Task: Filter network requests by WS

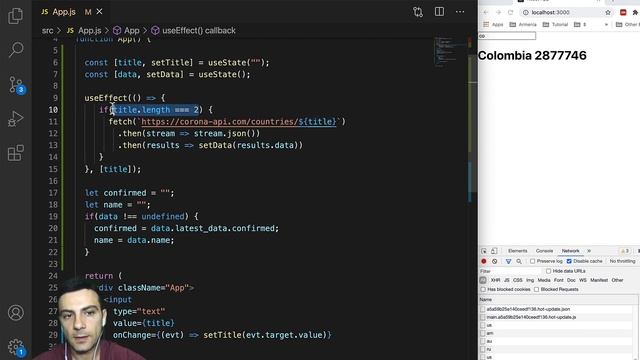Action: (x=582, y=280)
